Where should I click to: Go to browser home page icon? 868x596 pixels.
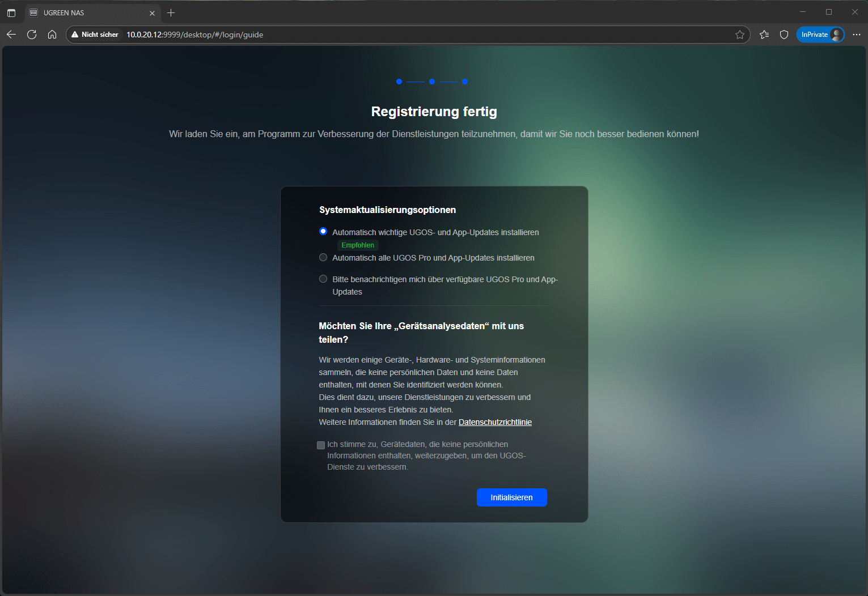(x=52, y=35)
